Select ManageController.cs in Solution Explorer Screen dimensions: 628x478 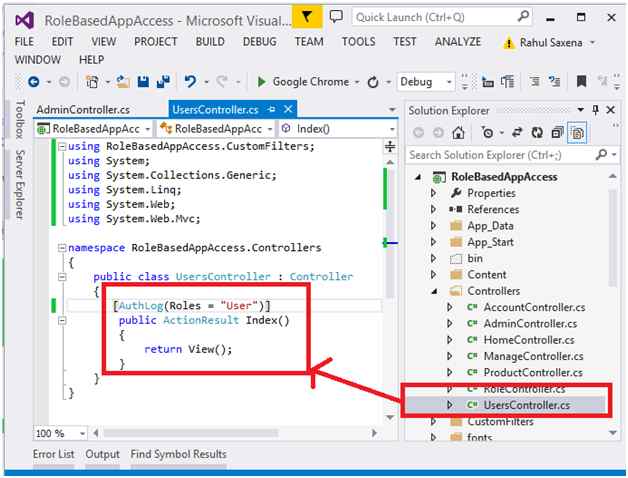point(533,357)
